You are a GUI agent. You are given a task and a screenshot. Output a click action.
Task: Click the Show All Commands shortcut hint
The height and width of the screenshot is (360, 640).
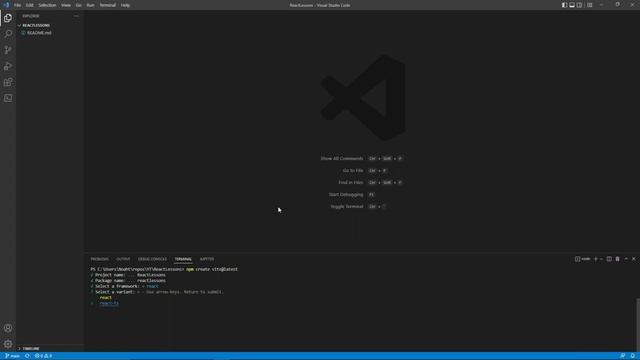point(362,158)
